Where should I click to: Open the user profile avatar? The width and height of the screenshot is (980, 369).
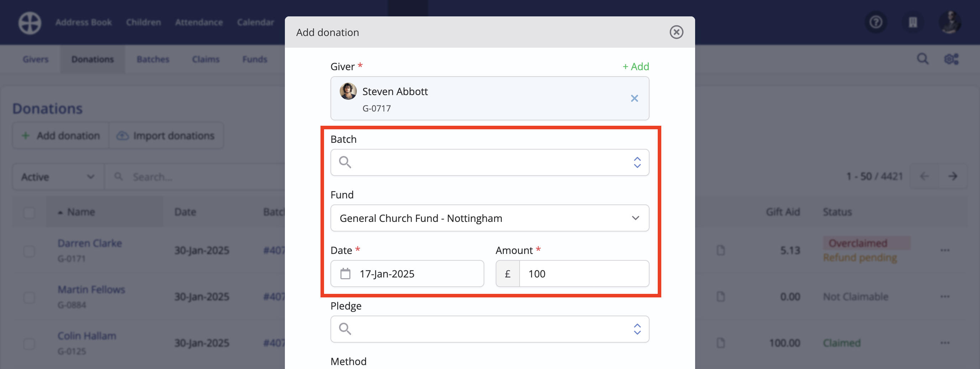point(950,22)
